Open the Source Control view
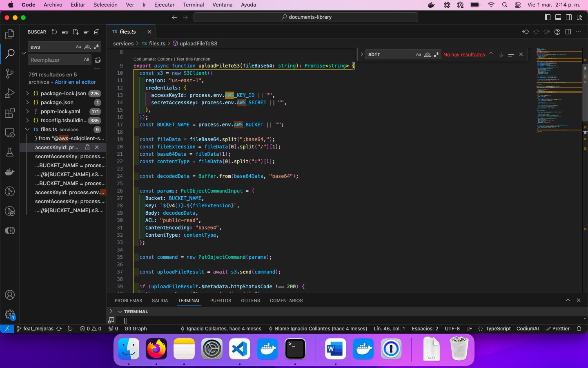588x368 pixels. (10, 74)
